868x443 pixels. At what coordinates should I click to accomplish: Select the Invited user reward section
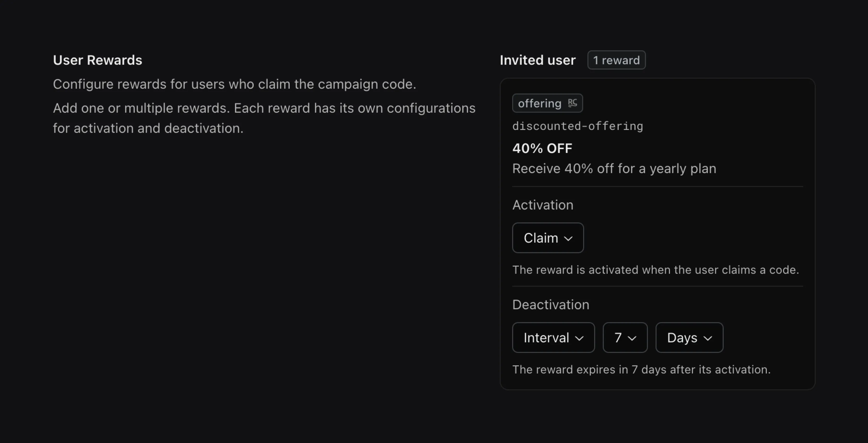point(537,60)
